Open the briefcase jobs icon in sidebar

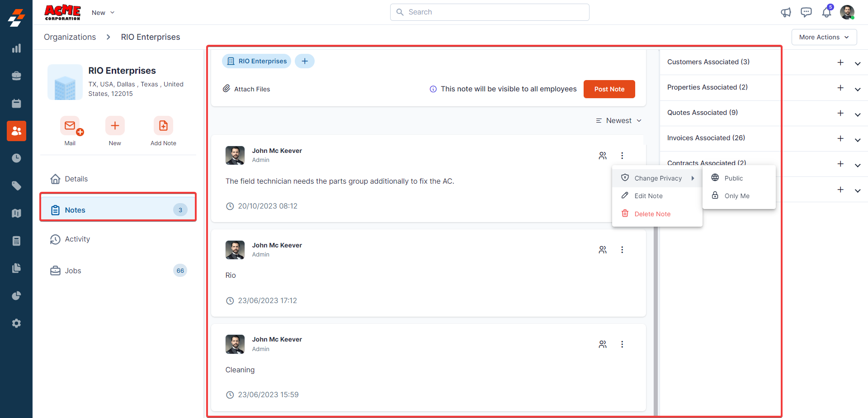pyautogui.click(x=16, y=76)
